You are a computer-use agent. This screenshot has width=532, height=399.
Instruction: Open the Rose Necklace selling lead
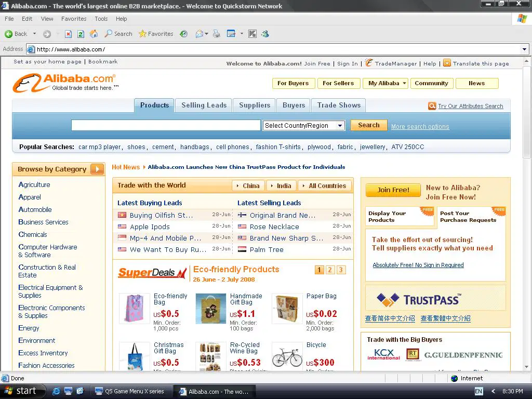[274, 227]
